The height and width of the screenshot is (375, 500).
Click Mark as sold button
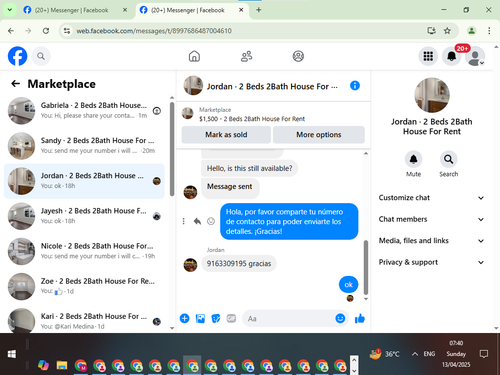(226, 135)
